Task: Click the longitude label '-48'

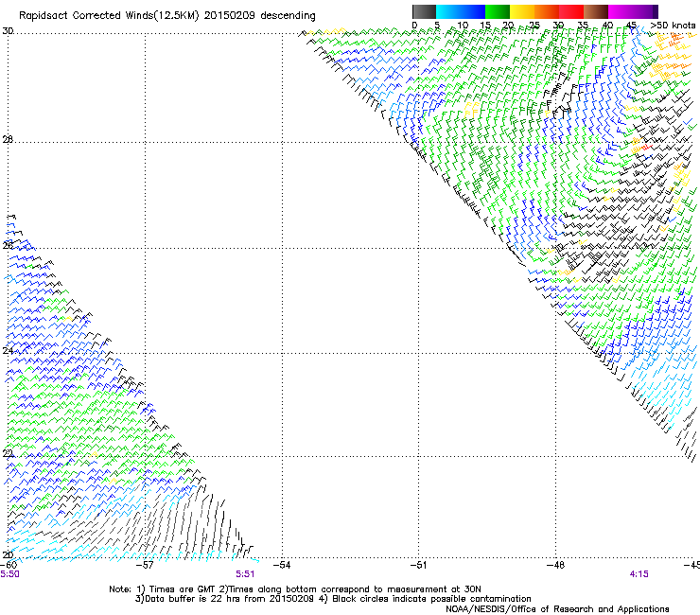Action: click(x=555, y=565)
